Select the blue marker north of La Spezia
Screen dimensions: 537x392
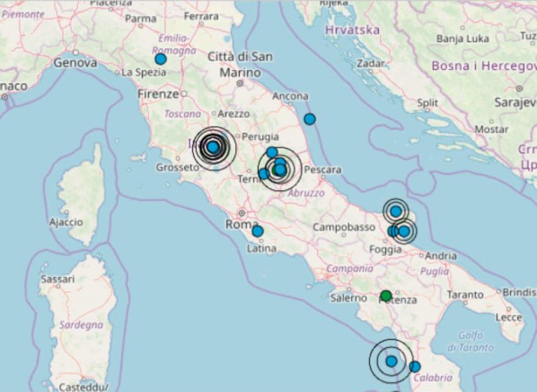(x=161, y=59)
